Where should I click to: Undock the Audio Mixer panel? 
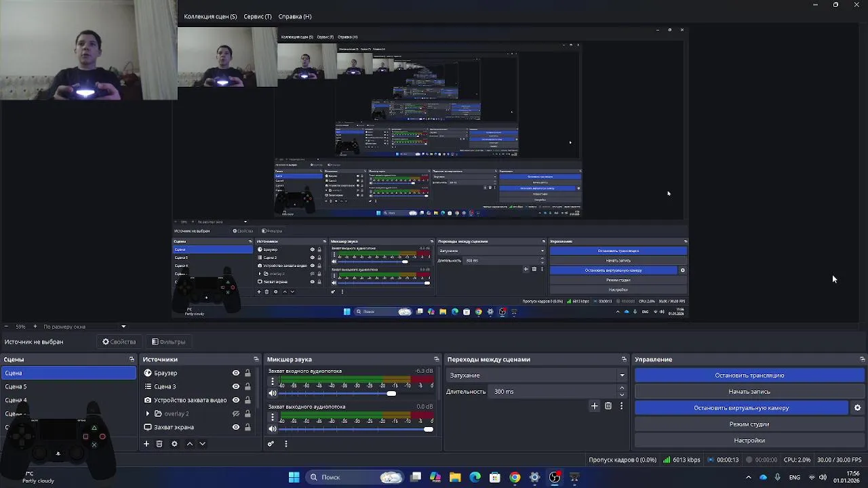[x=436, y=359]
